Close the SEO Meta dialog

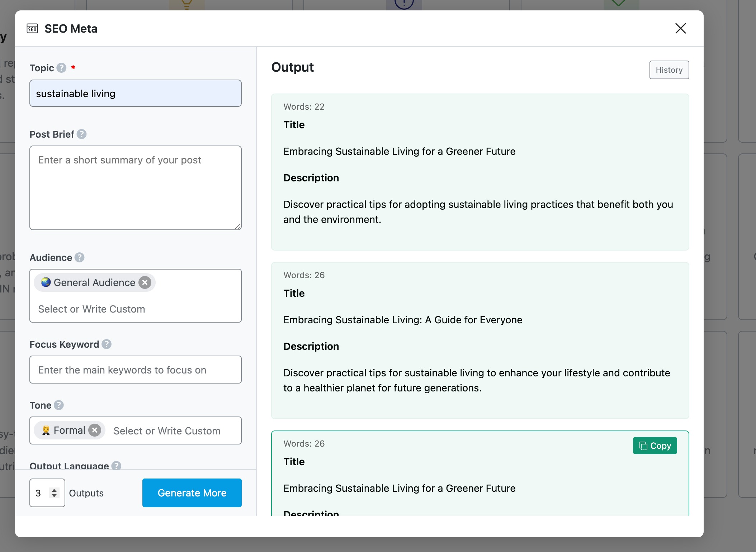tap(680, 28)
